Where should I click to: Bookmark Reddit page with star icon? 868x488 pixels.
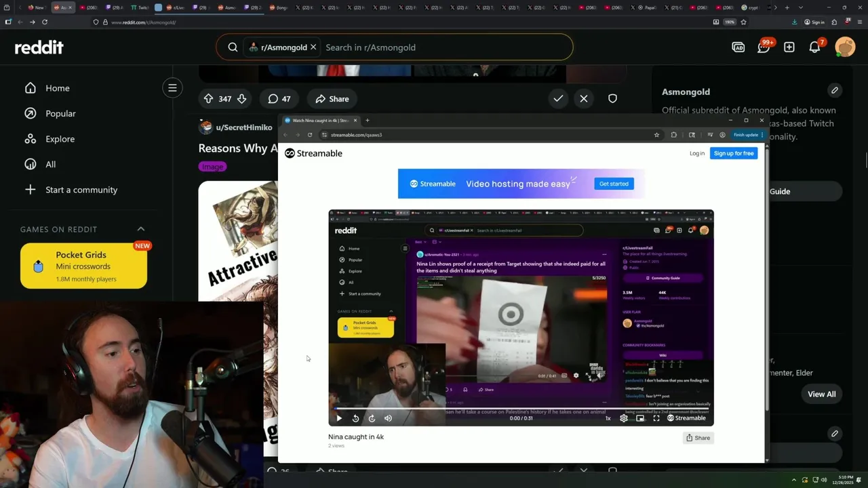point(743,22)
